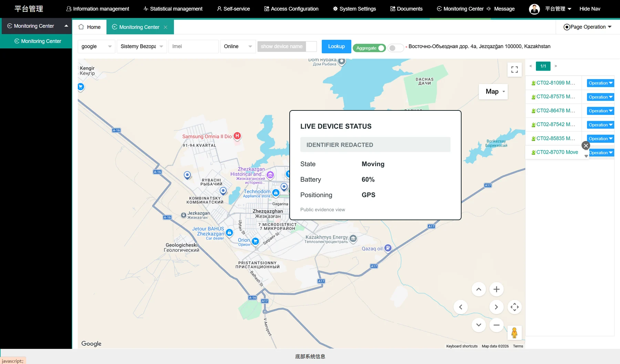Click Jezkazgan train station marker

click(184, 215)
